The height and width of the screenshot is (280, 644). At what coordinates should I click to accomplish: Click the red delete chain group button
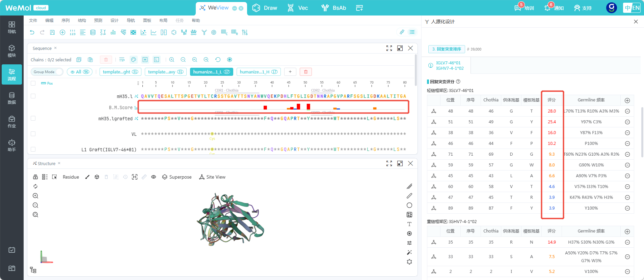pyautogui.click(x=306, y=72)
